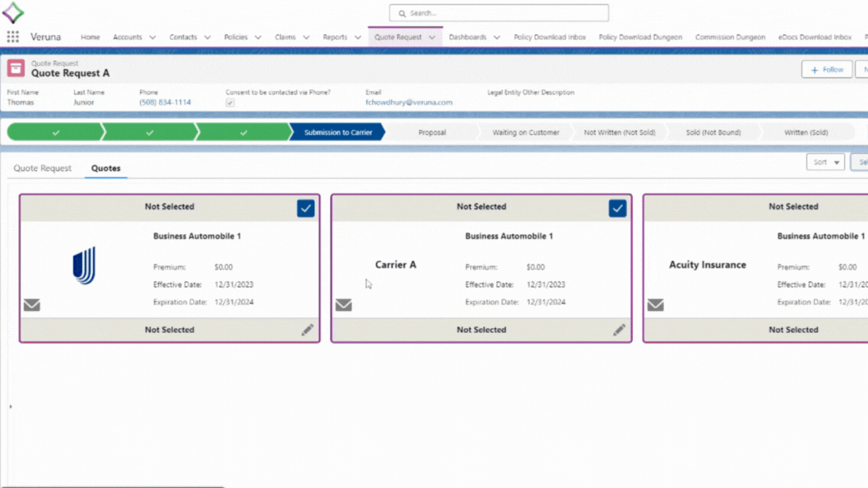868x488 pixels.
Task: Toggle selection checkbox on Carrier A card
Action: [x=617, y=208]
